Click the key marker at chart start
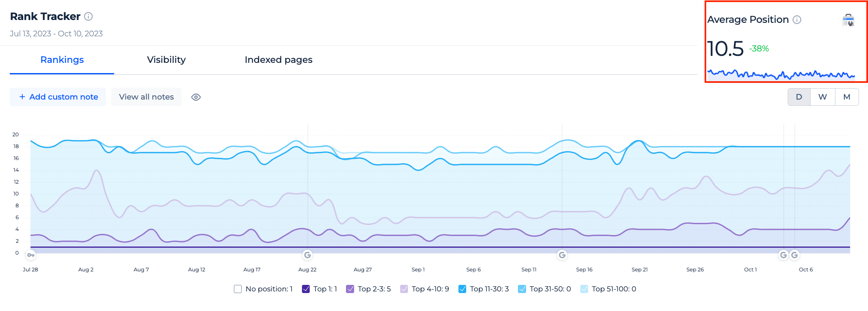Image resolution: width=868 pixels, height=311 pixels. pyautogui.click(x=31, y=255)
